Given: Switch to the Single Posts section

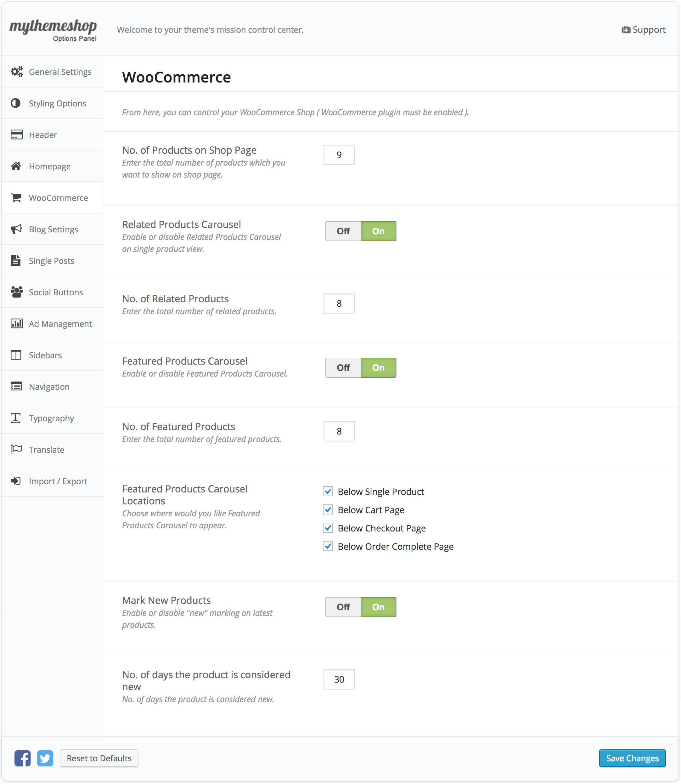Looking at the screenshot, I should point(51,260).
